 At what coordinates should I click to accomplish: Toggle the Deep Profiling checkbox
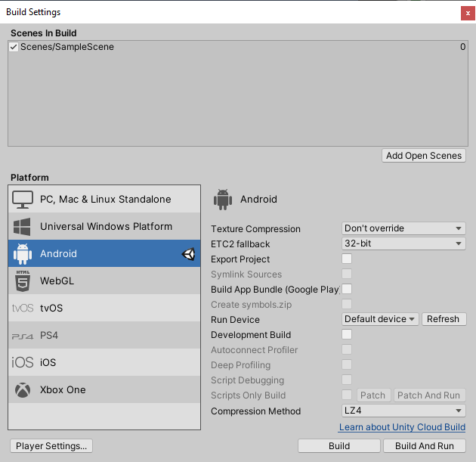coord(347,364)
